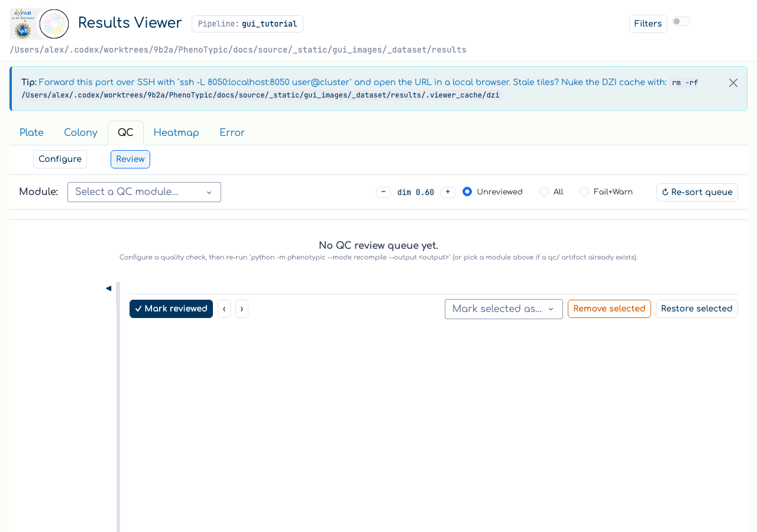757x532 pixels.
Task: Go to next queue item arrow
Action: tap(242, 309)
